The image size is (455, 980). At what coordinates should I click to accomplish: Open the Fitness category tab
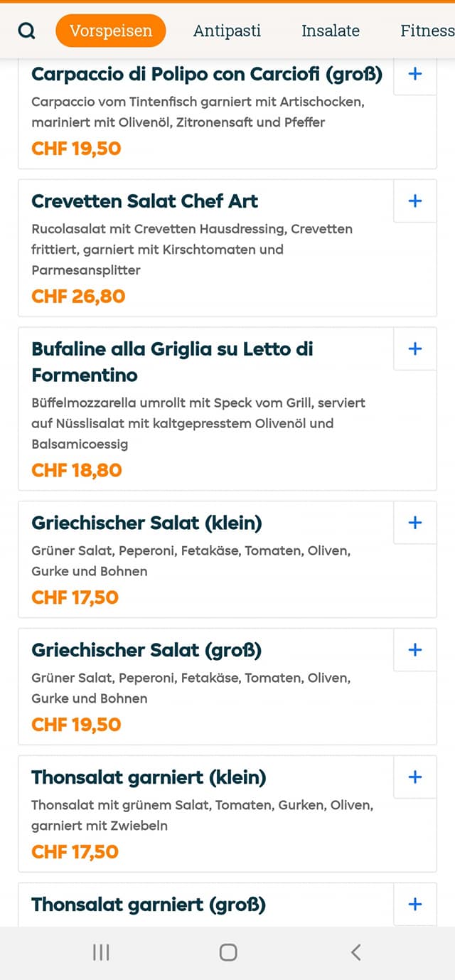(427, 31)
